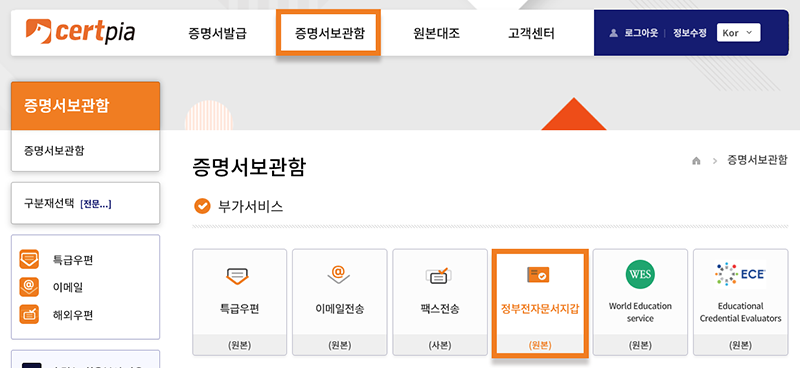Click the certpia logo
Viewport: 800px width, 368px height.
tap(81, 32)
